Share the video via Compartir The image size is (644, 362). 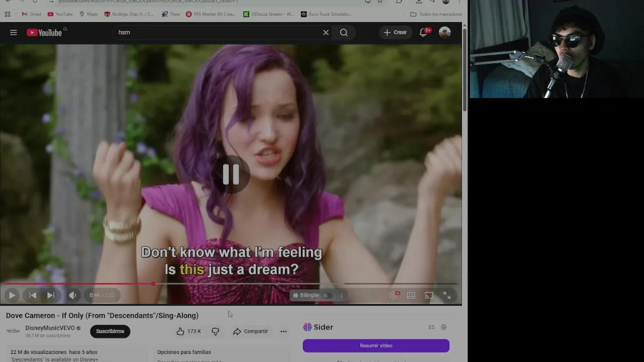click(251, 331)
